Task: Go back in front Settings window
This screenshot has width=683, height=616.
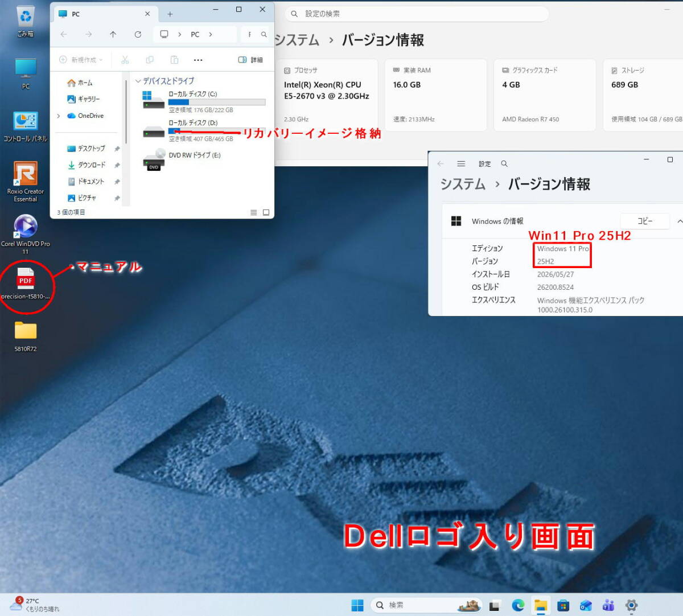Action: (441, 164)
